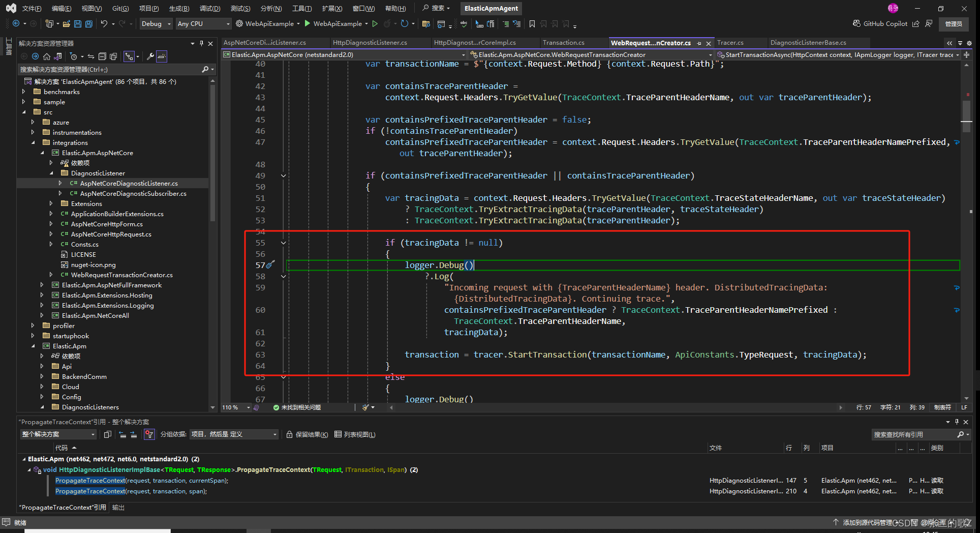Click Collapse All in Solution Explorer toolbar
The width and height of the screenshot is (980, 533).
click(x=102, y=56)
